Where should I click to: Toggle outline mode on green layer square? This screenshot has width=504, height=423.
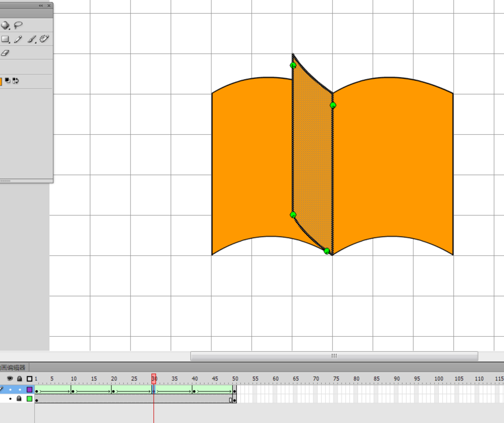pyautogui.click(x=30, y=399)
